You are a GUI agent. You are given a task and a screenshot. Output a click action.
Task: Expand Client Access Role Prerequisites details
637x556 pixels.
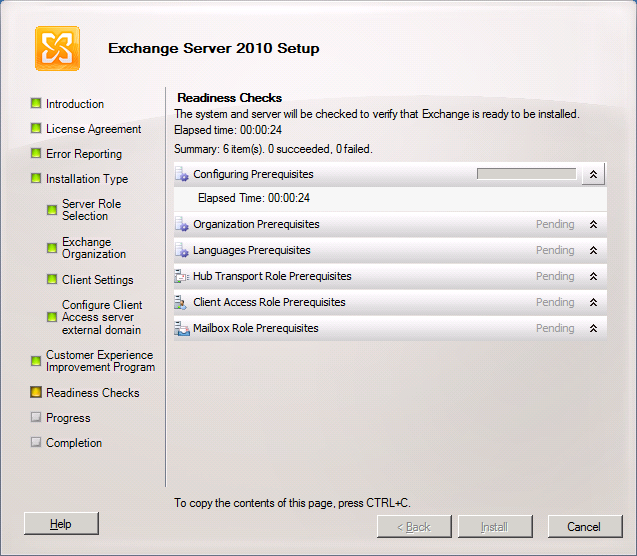click(593, 303)
